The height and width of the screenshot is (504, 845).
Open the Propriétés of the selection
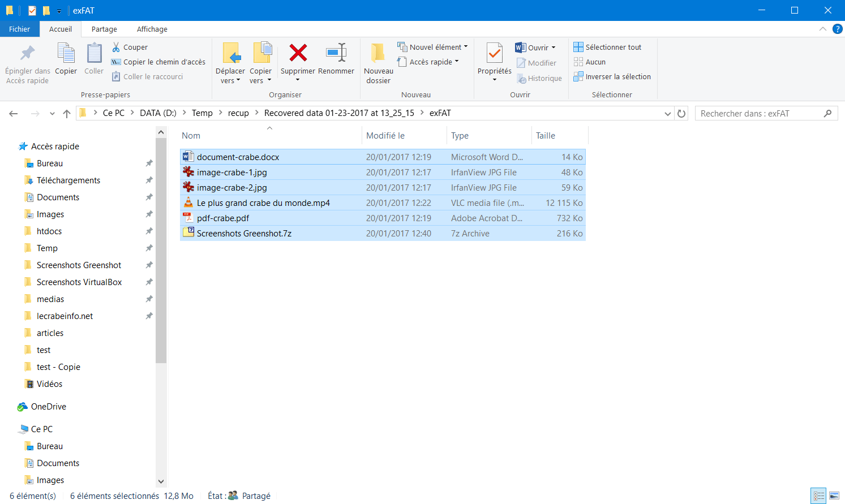(494, 62)
